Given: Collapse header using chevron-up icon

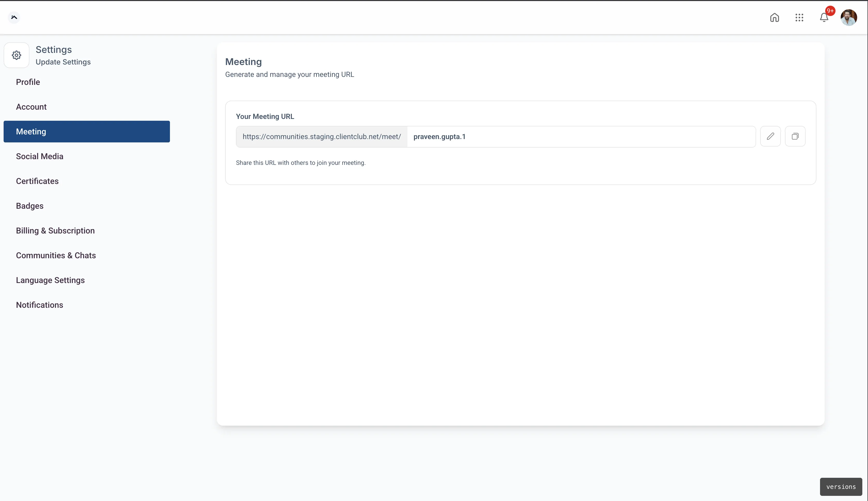Looking at the screenshot, I should [14, 17].
